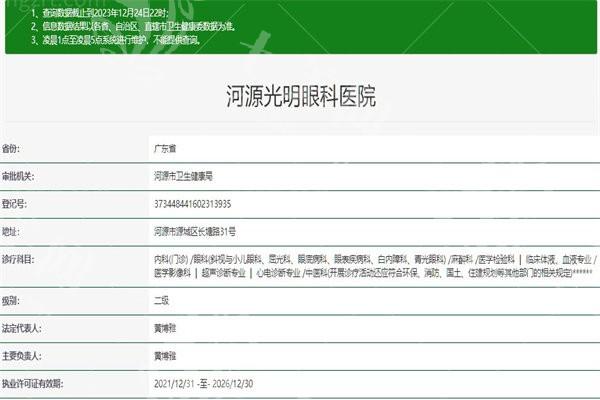Click the 地址 row label
The image size is (600, 400).
pos(12,230)
